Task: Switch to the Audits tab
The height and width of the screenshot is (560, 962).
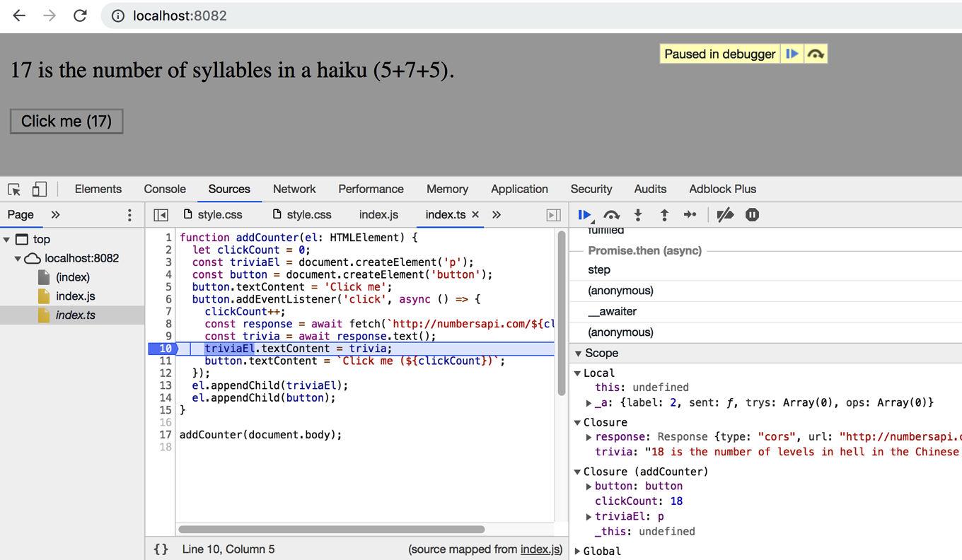Action: 650,189
